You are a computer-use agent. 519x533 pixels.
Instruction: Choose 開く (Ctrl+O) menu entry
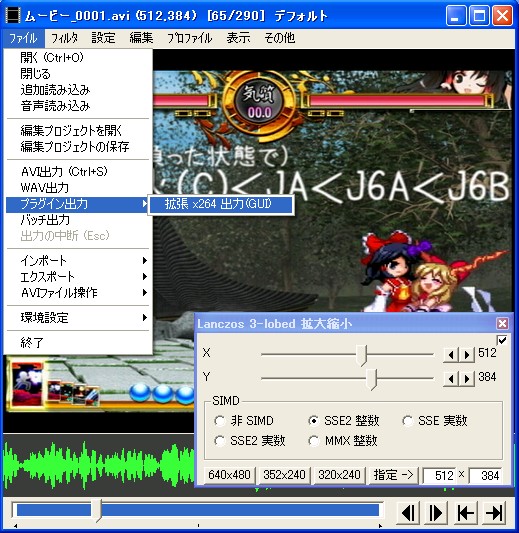[77, 57]
